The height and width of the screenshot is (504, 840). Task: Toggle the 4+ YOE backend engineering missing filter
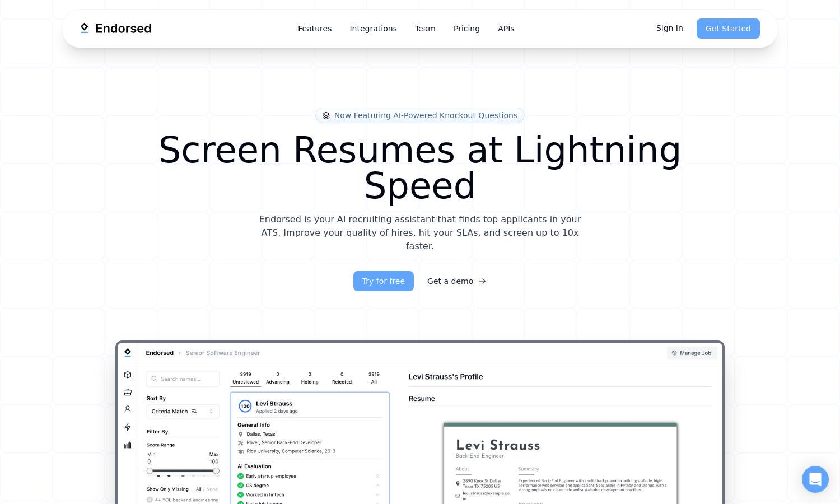coord(150,500)
